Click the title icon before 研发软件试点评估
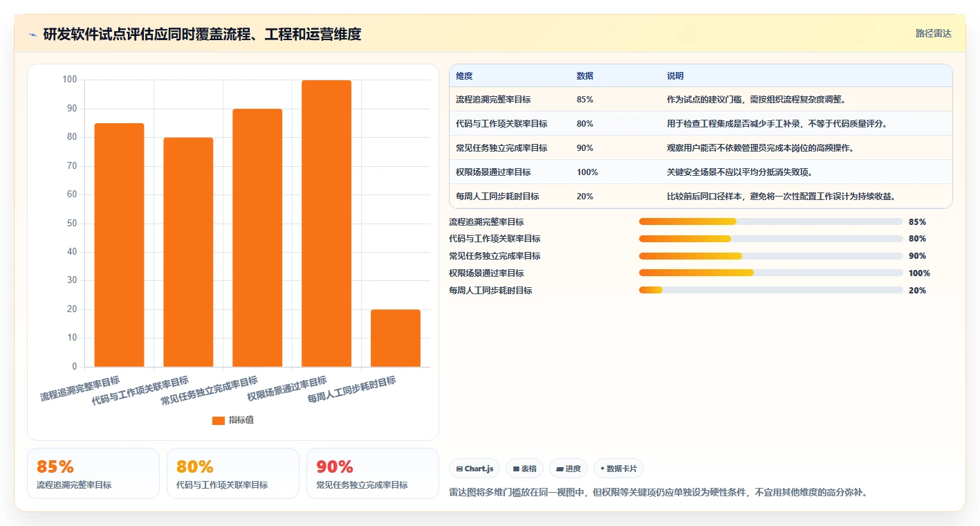 (33, 35)
